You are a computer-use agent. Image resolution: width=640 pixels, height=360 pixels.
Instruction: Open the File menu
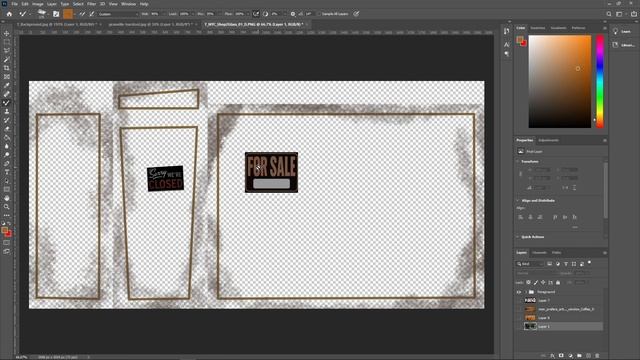pyautogui.click(x=14, y=4)
